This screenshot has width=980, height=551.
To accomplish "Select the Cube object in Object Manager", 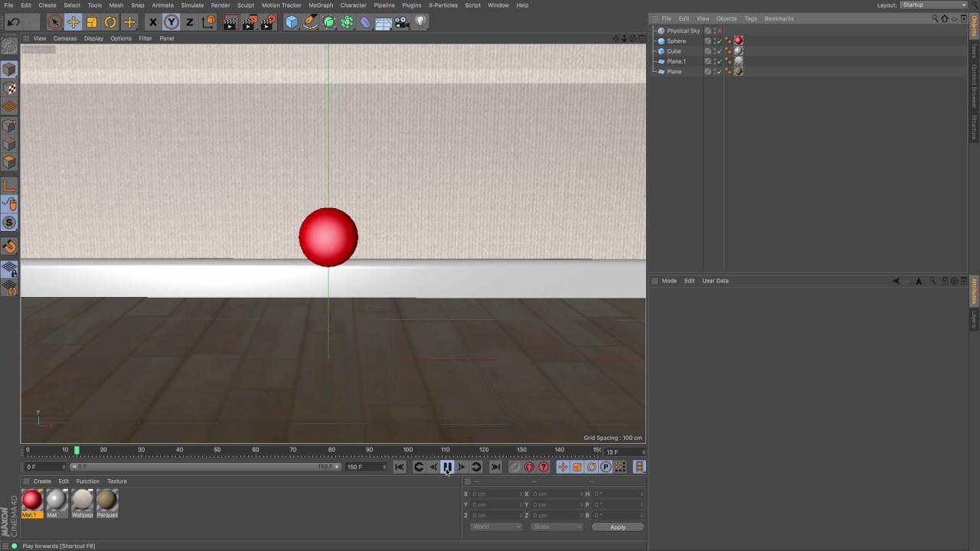I will point(674,51).
